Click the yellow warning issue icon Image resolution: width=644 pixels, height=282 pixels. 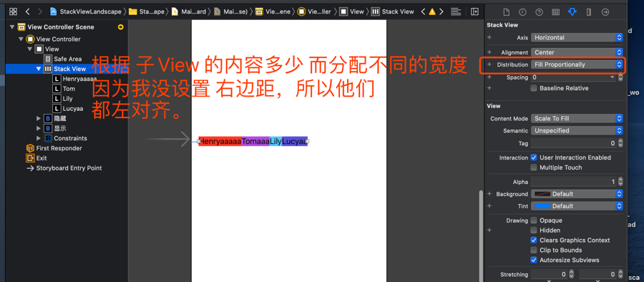tap(432, 11)
